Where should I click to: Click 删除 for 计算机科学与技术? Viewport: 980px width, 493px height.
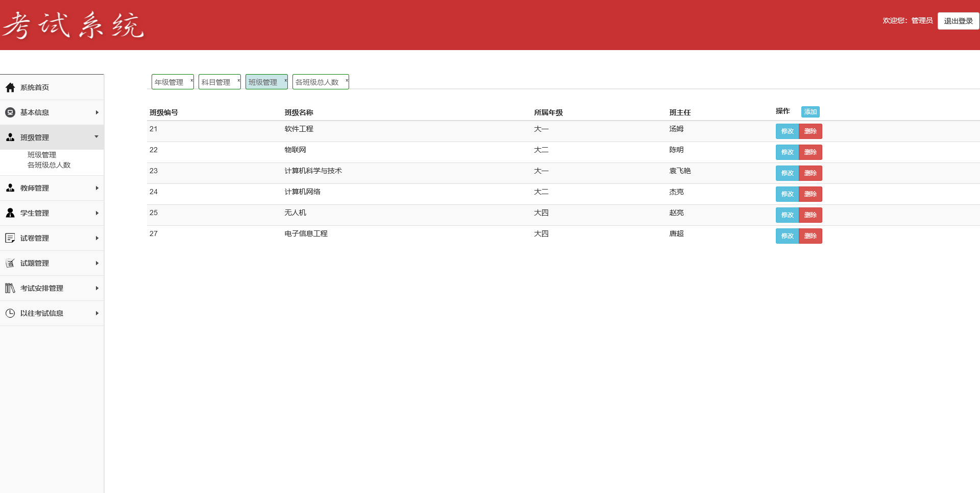pos(810,173)
